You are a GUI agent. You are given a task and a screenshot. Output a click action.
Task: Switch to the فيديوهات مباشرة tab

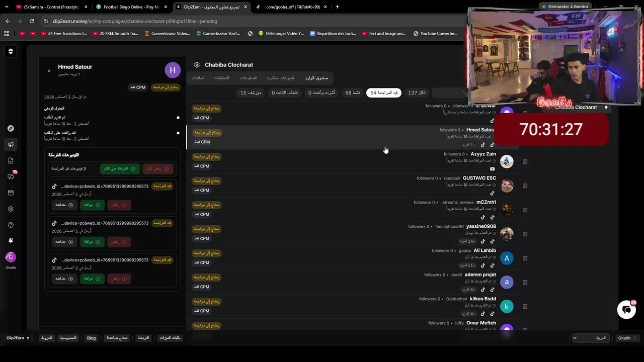pos(280,78)
